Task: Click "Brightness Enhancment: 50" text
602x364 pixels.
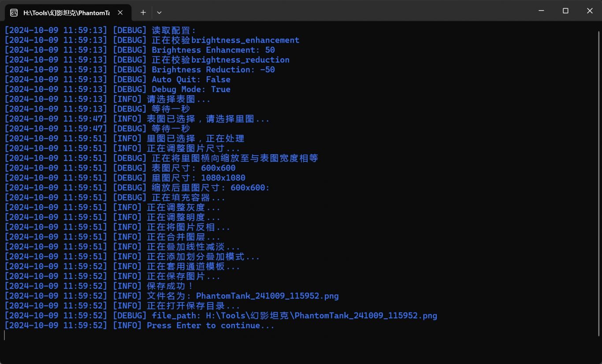Action: click(213, 50)
